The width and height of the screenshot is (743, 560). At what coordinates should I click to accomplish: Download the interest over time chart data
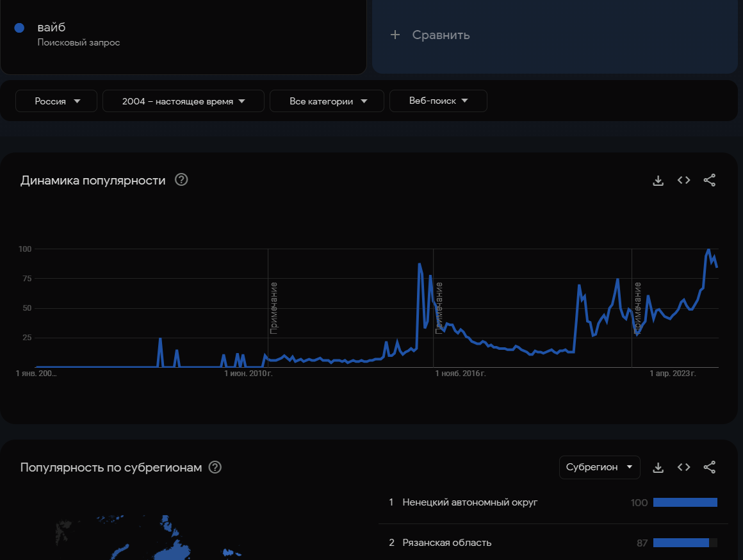(658, 180)
